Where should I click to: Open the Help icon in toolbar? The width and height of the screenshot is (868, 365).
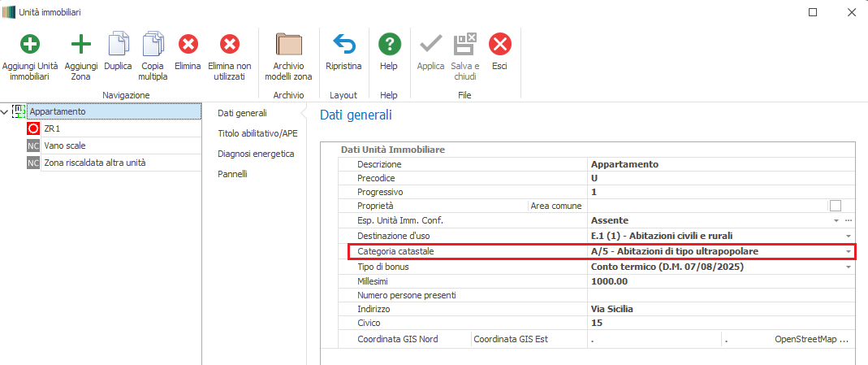tap(389, 44)
